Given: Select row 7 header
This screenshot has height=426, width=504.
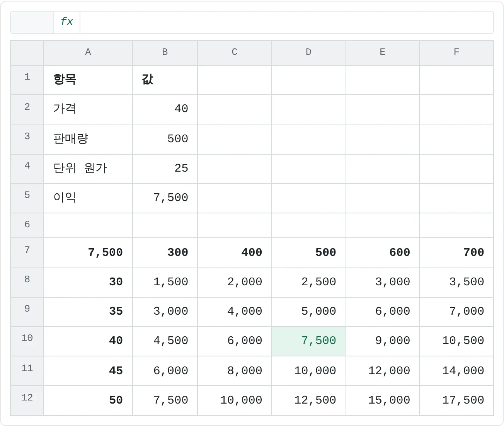Looking at the screenshot, I should pyautogui.click(x=27, y=253).
